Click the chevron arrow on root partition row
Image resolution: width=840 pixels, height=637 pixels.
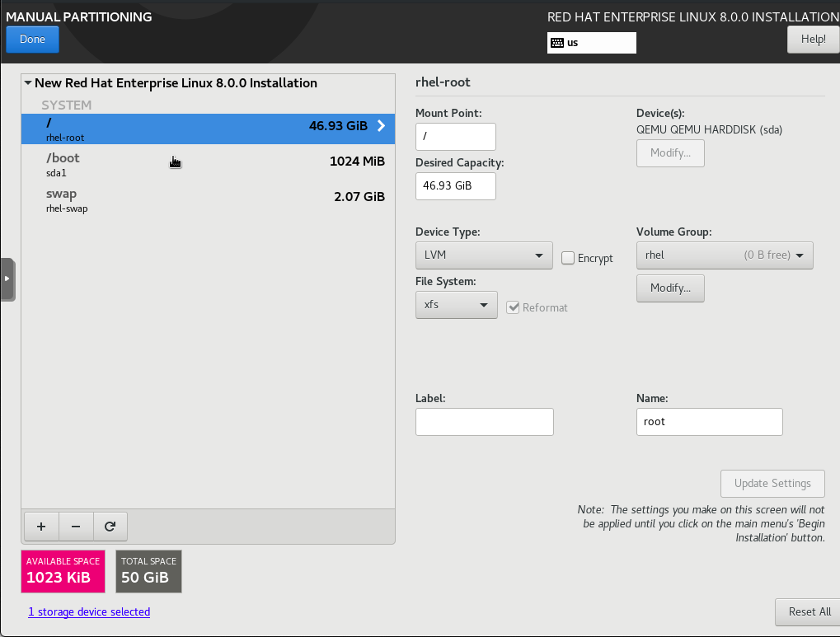tap(381, 126)
